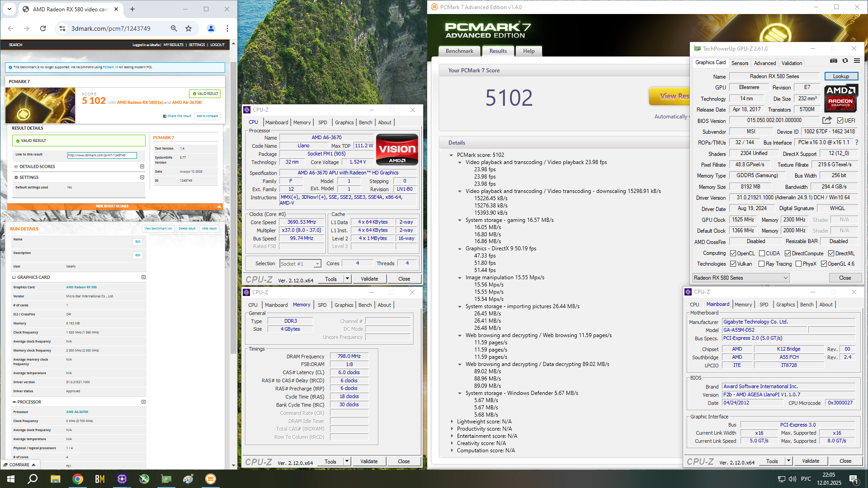The image size is (868, 488).
Task: Open the Windows Start menu
Action: point(11,479)
